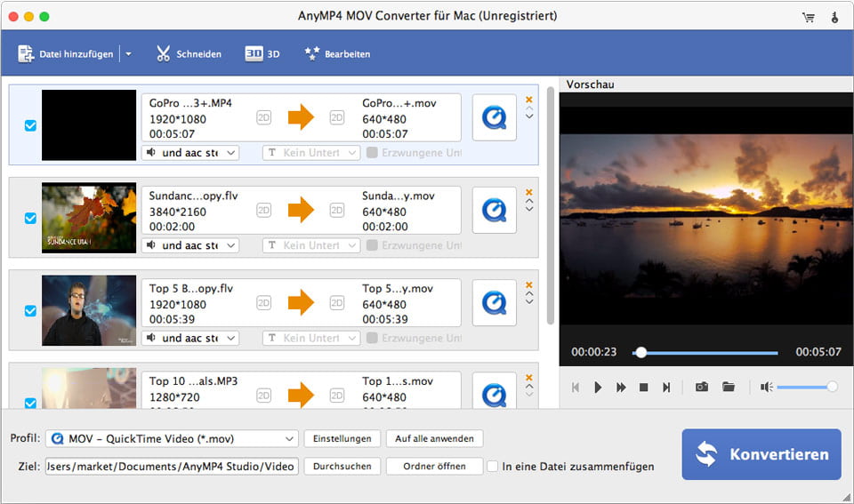Enable In eine Datei zusammenfügen checkbox
Viewport: 854px width, 504px height.
click(492, 467)
